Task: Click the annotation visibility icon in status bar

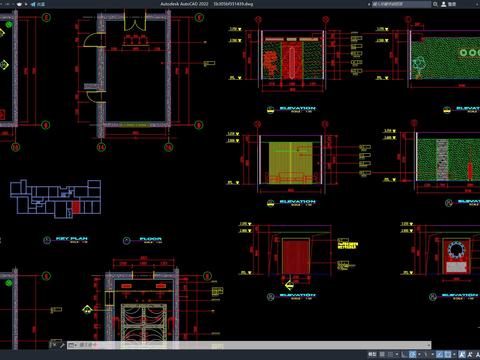Action: (470, 354)
